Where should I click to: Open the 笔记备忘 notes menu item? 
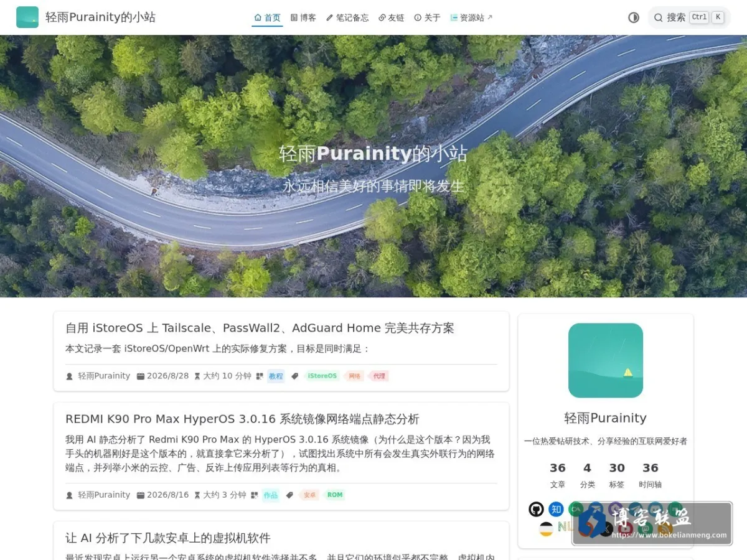pos(347,17)
